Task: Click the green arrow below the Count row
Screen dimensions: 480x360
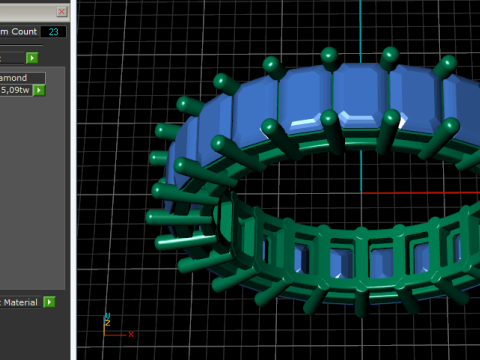Action: tap(32, 58)
